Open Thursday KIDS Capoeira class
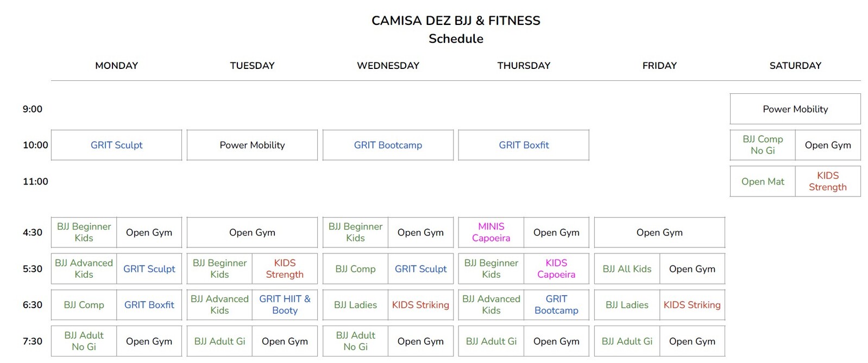This screenshot has height=363, width=868. [x=556, y=269]
